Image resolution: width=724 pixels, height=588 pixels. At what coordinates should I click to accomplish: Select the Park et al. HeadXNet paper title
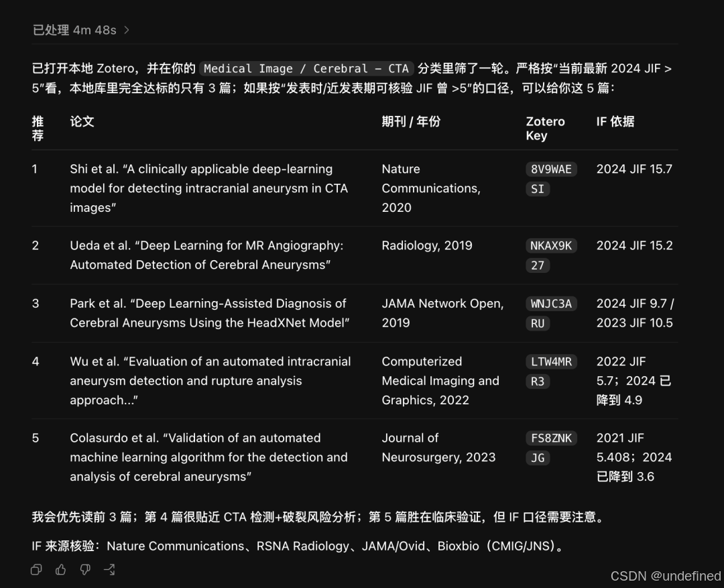(210, 313)
